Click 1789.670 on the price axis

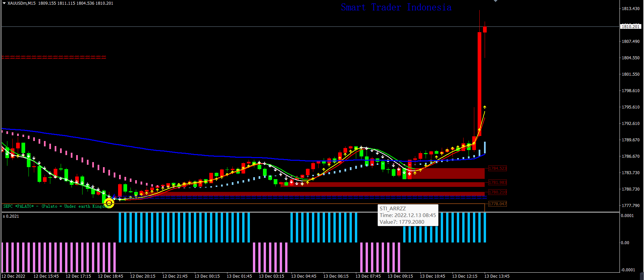coord(631,140)
